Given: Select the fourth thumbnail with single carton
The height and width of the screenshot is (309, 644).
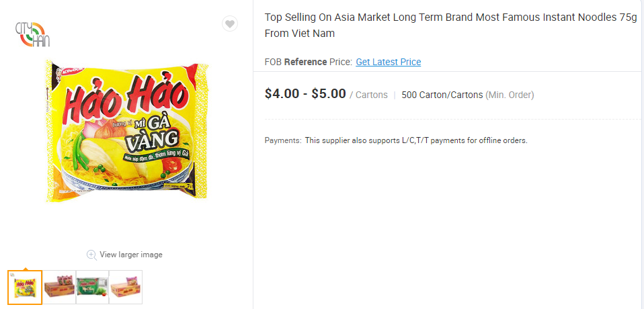Looking at the screenshot, I should click(126, 287).
